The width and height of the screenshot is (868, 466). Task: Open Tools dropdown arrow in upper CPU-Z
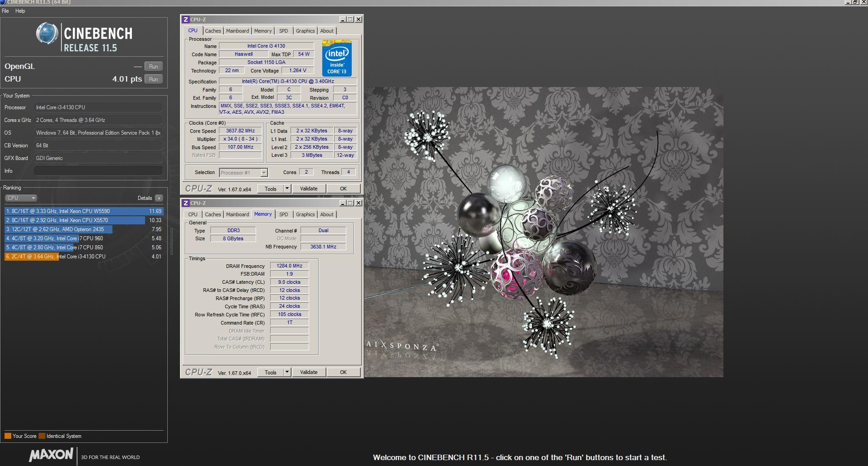point(287,189)
